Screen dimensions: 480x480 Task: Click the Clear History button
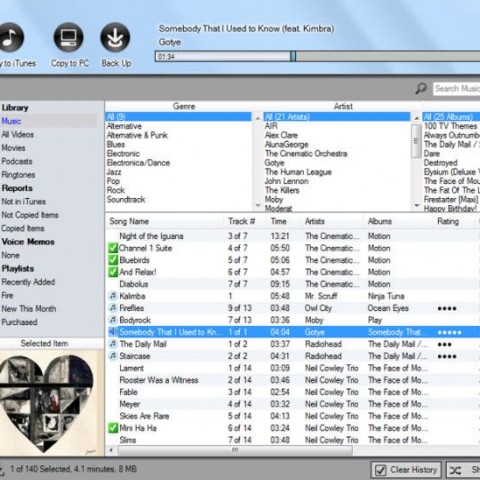tap(406, 470)
